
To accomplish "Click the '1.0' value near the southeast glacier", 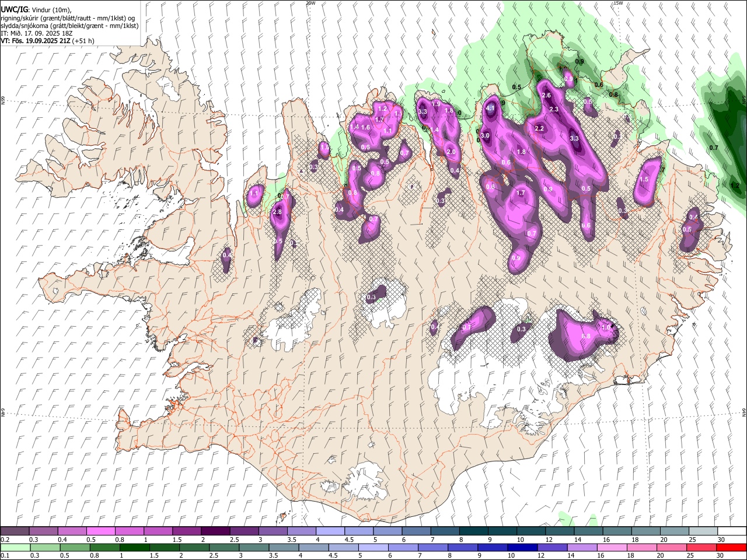I will (x=606, y=328).
